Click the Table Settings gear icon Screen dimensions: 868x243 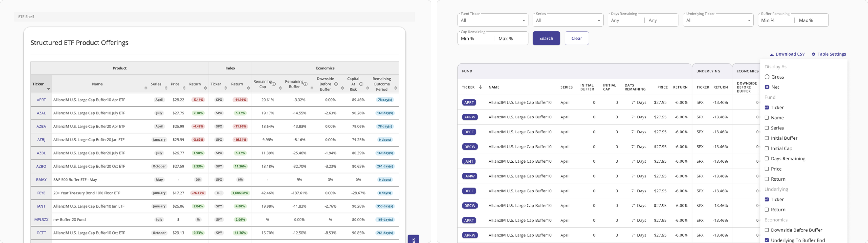(x=813, y=54)
